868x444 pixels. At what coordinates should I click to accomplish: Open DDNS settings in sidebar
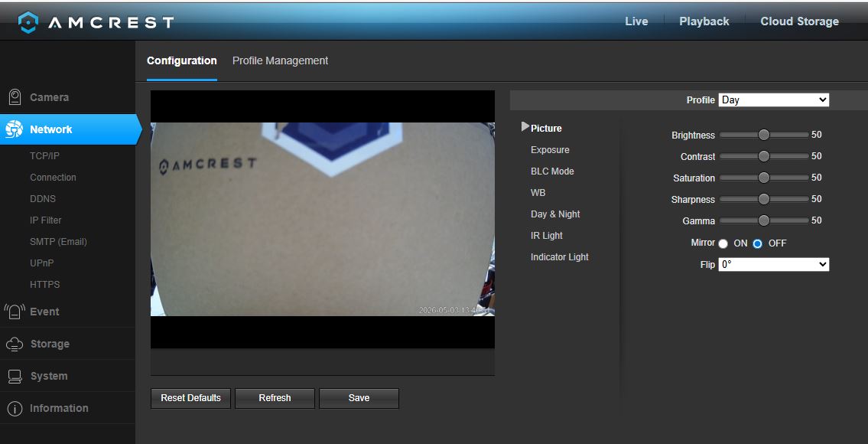(x=43, y=198)
